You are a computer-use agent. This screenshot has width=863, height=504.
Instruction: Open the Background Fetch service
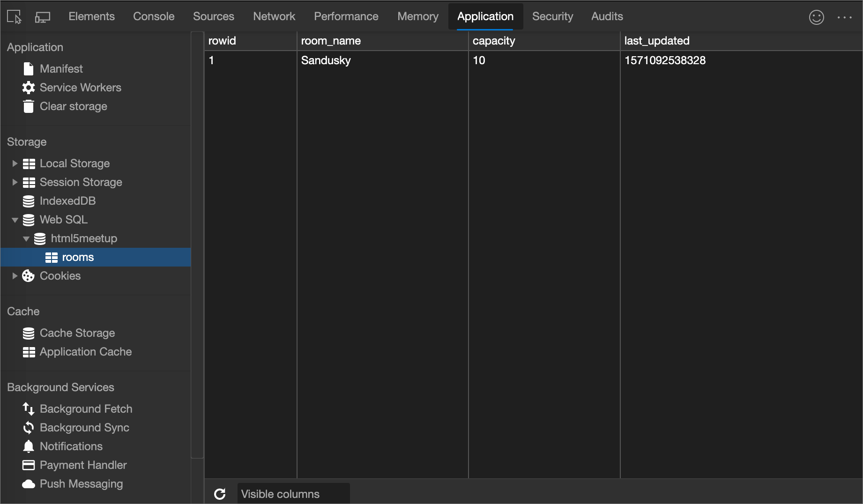pyautogui.click(x=86, y=409)
